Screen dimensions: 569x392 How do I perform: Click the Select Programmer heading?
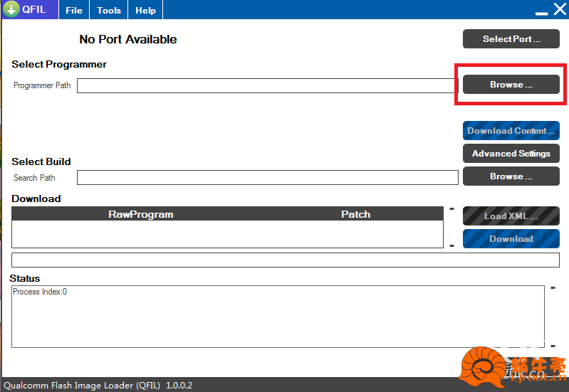coord(59,64)
